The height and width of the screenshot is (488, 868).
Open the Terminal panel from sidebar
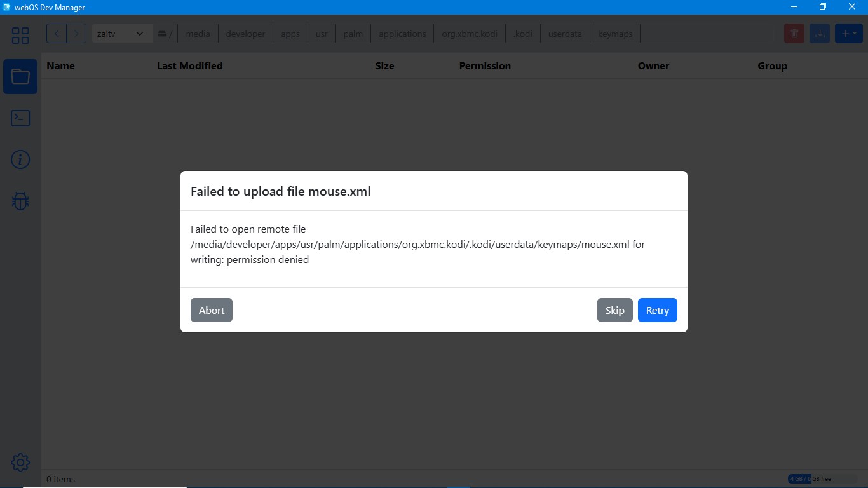(20, 118)
